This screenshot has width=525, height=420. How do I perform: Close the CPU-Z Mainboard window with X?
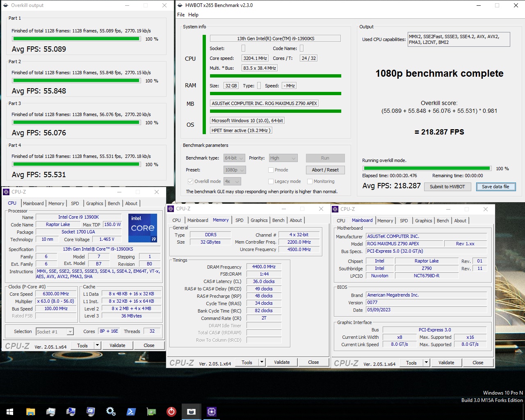click(486, 209)
